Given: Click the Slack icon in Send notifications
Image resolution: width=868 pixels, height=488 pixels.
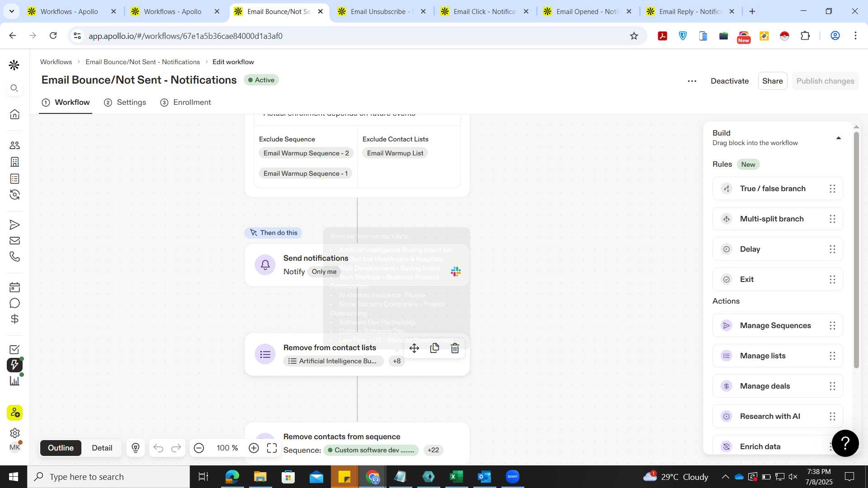Looking at the screenshot, I should 456,272.
